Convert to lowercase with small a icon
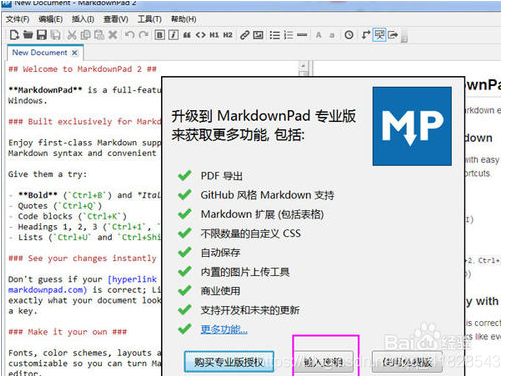This screenshot has width=510, height=380. pyautogui.click(x=332, y=35)
